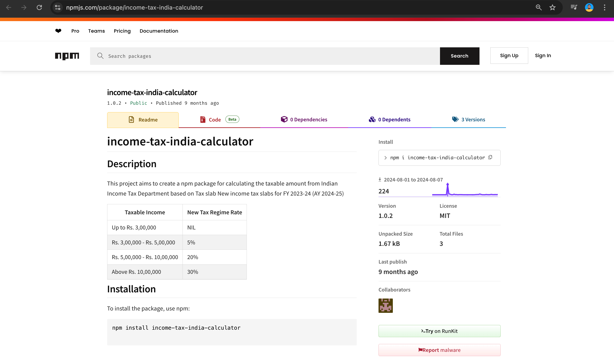Click Report malware button
The height and width of the screenshot is (364, 614).
click(439, 350)
